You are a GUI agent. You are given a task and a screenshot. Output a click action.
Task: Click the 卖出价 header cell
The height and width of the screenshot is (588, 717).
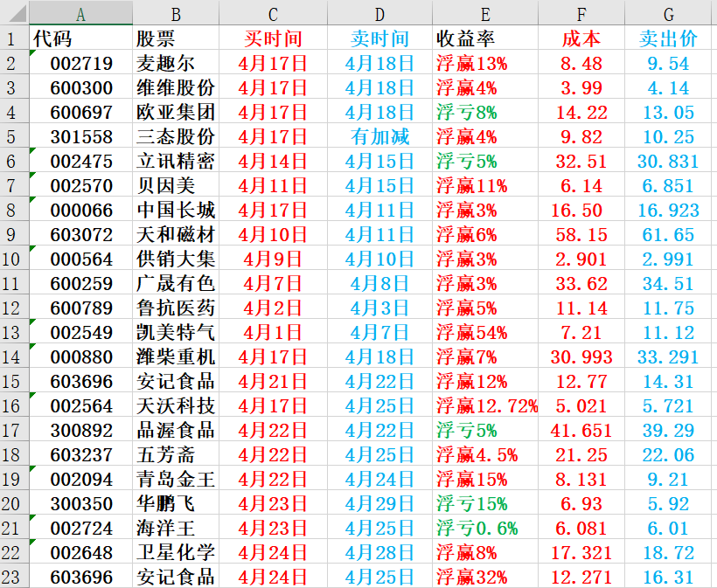tap(669, 38)
